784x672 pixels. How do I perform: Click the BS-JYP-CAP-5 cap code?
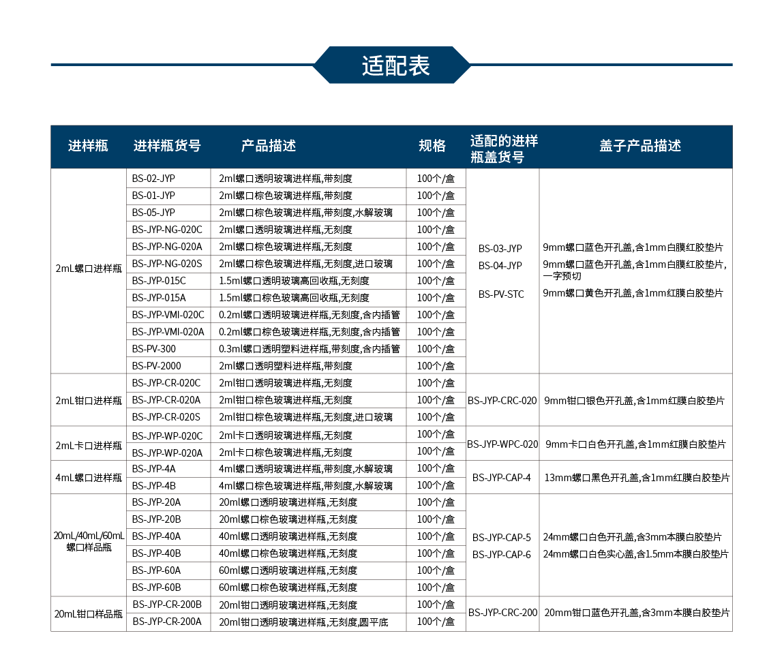click(502, 538)
